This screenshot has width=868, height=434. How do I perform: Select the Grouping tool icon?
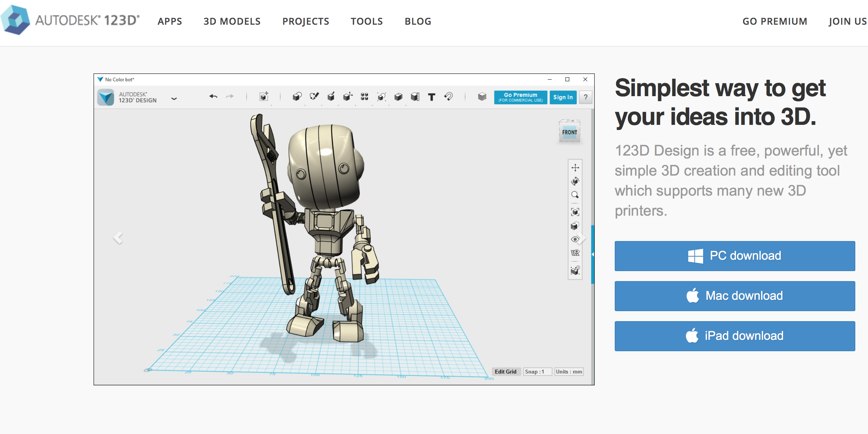381,96
